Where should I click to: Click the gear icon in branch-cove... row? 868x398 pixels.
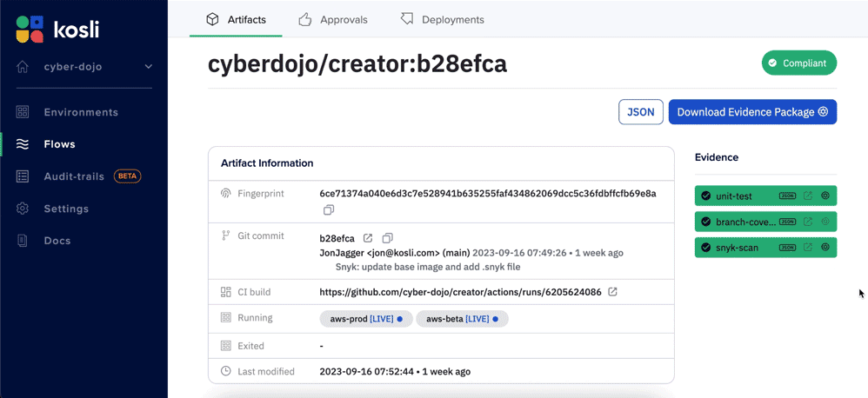(825, 221)
